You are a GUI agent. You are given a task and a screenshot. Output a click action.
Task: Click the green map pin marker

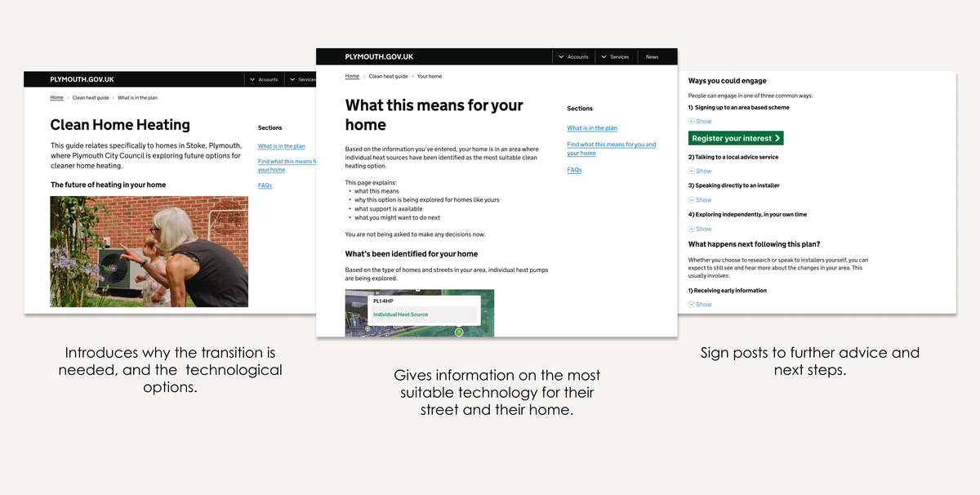pos(458,332)
